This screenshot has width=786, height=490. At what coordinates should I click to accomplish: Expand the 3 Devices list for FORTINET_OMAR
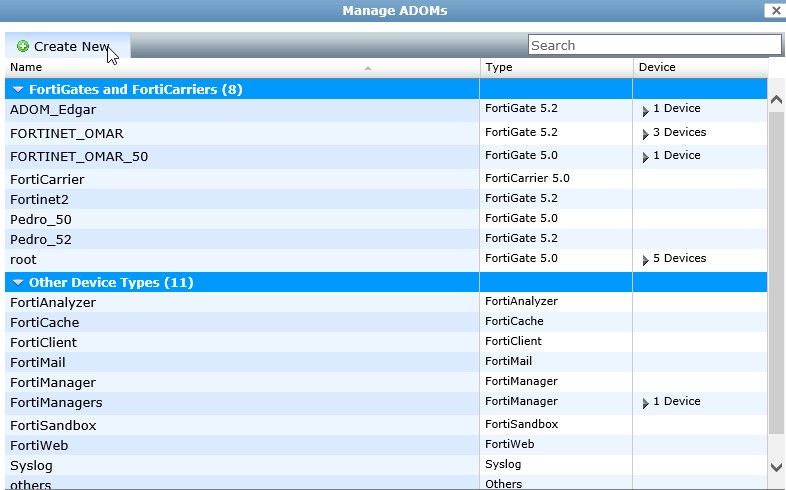pos(646,134)
